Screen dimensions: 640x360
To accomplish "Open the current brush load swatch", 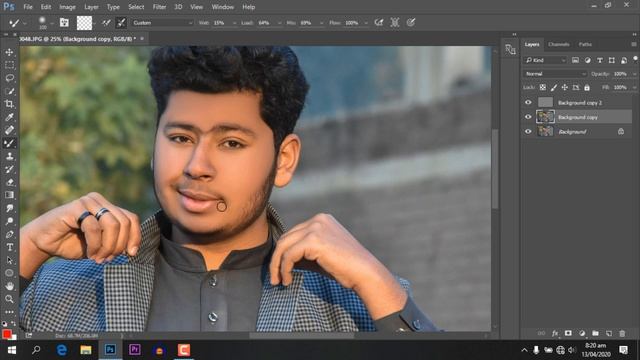I will (84, 23).
